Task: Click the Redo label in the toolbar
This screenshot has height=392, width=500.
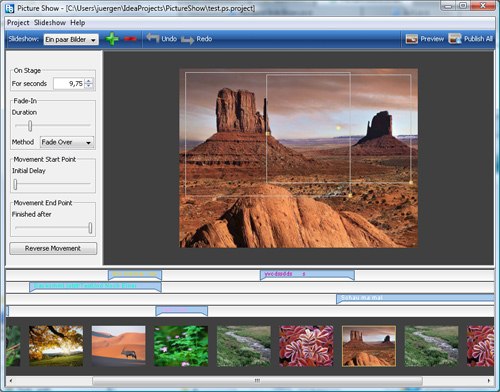Action: click(x=204, y=39)
